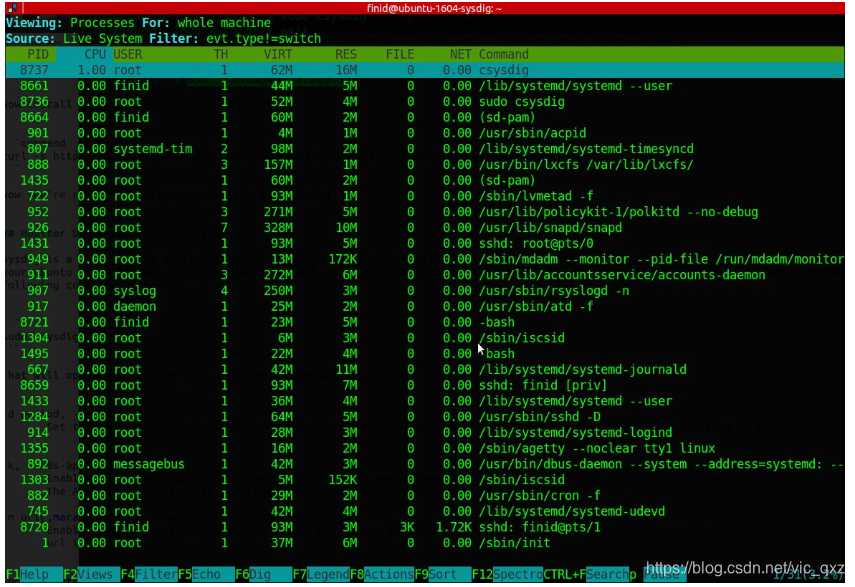Select the accounts-daemon process row

click(425, 275)
